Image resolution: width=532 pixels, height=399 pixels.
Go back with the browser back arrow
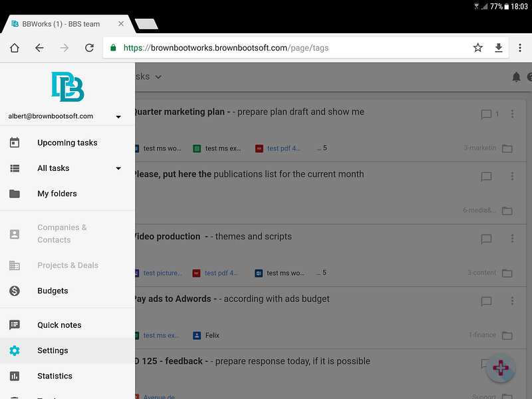(x=39, y=48)
